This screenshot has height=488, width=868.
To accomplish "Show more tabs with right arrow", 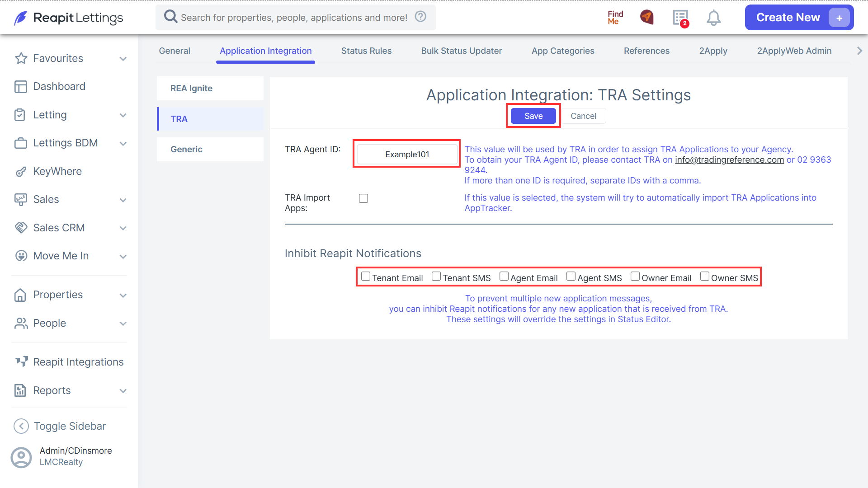I will [x=859, y=51].
